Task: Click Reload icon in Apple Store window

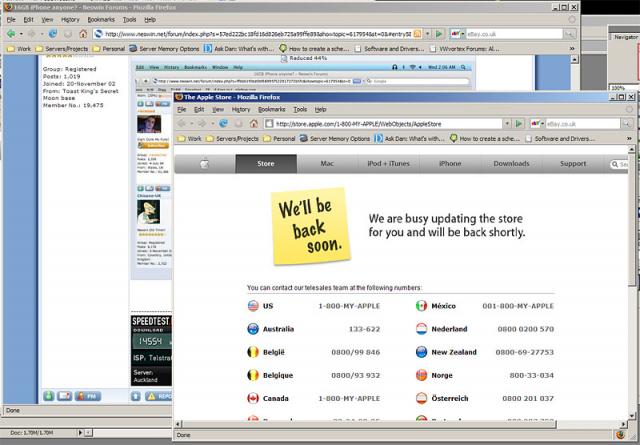Action: (223, 123)
